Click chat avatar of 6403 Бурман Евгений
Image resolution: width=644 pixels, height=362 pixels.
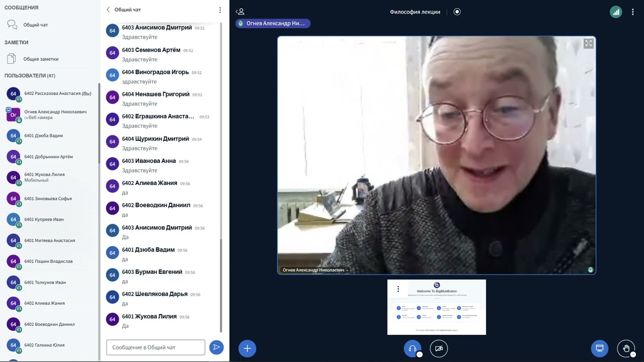pos(112,275)
